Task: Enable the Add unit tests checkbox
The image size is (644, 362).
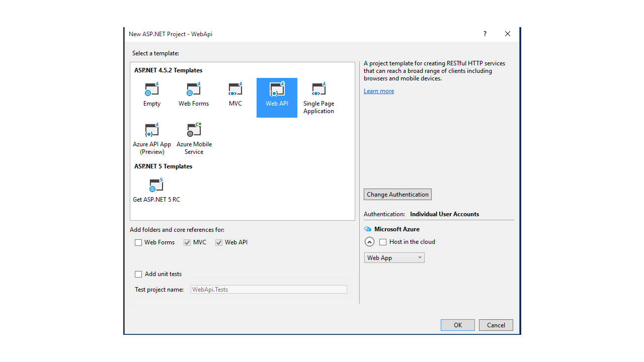Action: click(138, 274)
